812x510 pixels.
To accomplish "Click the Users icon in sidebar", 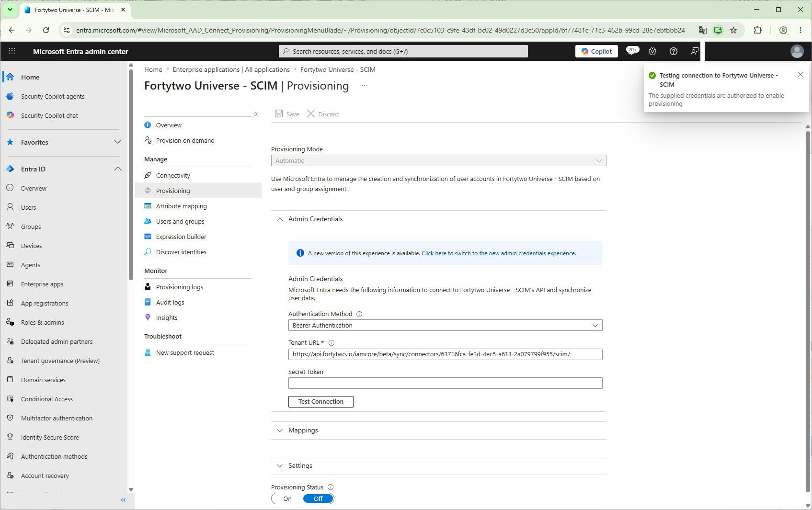I will 10,207.
